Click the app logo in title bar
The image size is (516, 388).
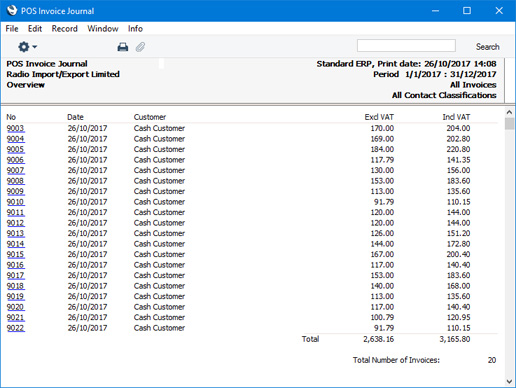coord(12,11)
